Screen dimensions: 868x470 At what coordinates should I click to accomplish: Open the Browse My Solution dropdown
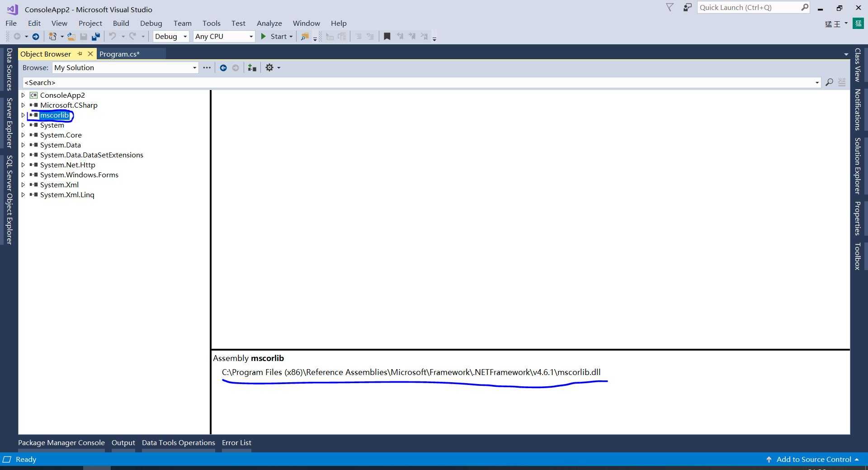(x=195, y=68)
